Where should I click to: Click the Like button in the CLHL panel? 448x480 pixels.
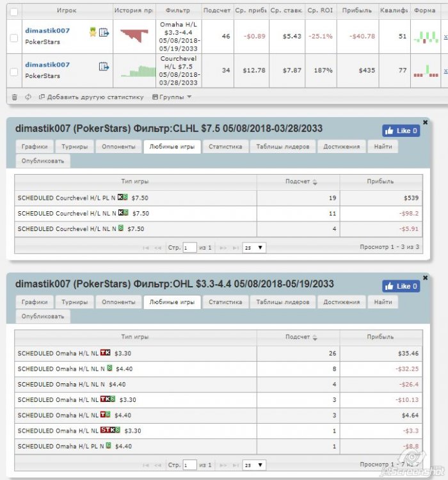point(401,131)
